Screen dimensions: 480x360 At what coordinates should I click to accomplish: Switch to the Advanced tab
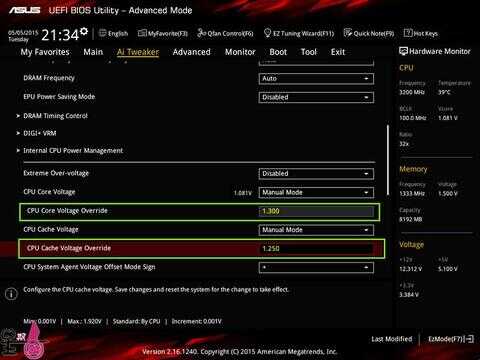[x=192, y=52]
